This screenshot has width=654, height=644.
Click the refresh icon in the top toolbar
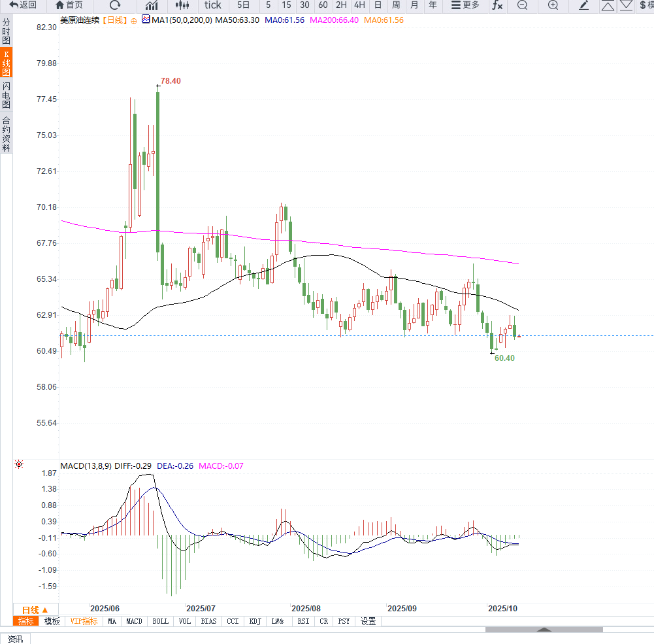(115, 5)
